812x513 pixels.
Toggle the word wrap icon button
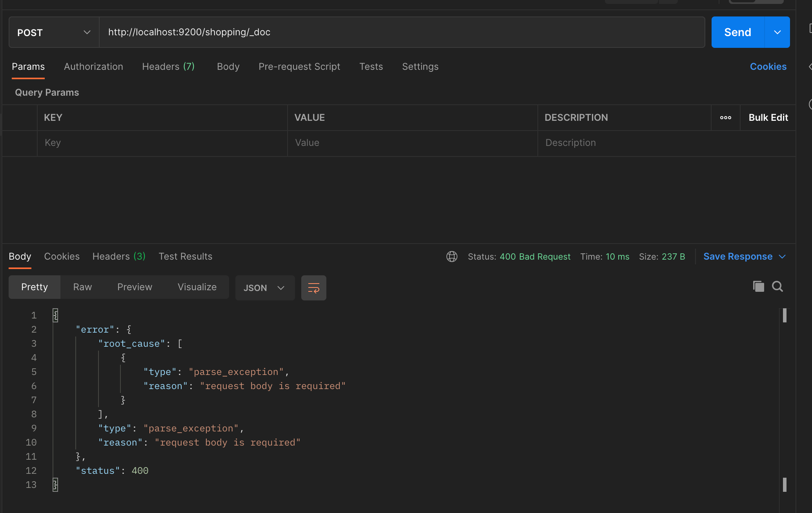pos(314,288)
